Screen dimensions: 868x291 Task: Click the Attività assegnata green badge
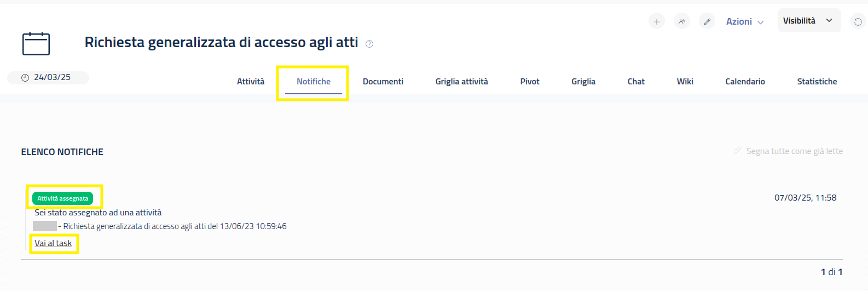62,198
